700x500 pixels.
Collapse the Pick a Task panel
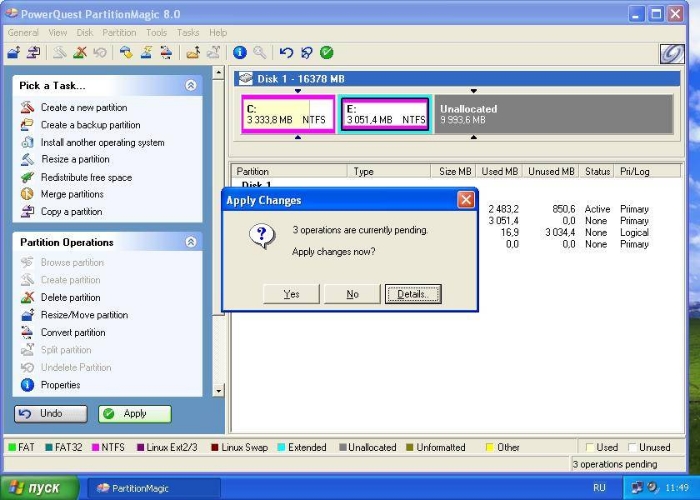click(191, 86)
